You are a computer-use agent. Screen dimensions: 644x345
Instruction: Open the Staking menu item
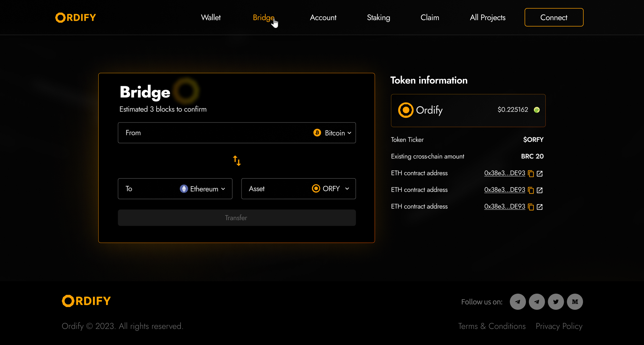coord(378,17)
